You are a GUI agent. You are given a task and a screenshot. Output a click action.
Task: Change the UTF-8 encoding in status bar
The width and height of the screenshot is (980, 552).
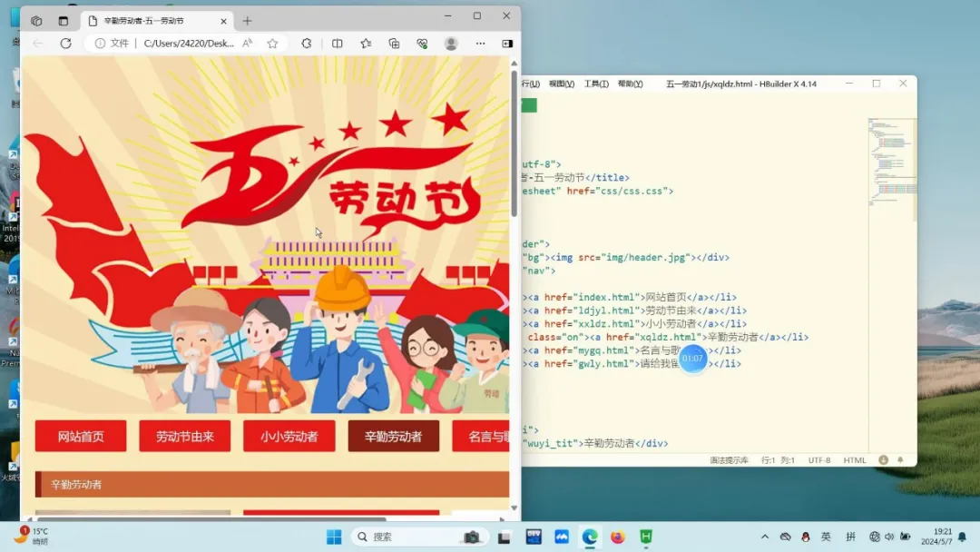[x=818, y=460]
